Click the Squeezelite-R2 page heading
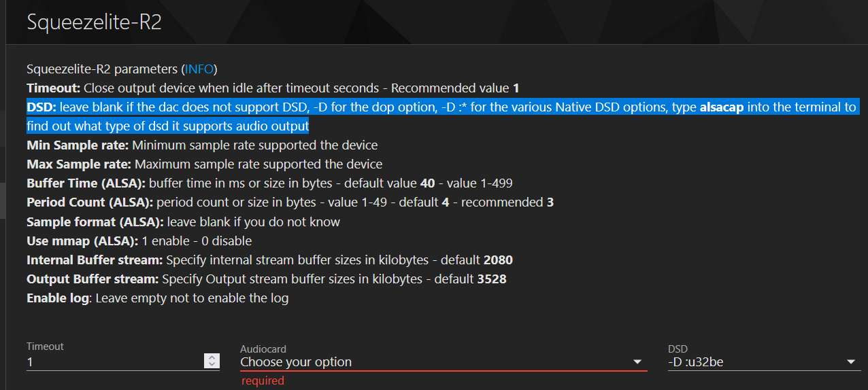This screenshot has width=868, height=390. pyautogui.click(x=94, y=22)
